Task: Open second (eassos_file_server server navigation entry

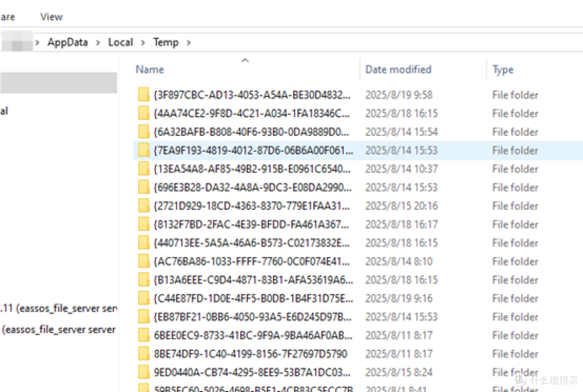Action: [59, 329]
